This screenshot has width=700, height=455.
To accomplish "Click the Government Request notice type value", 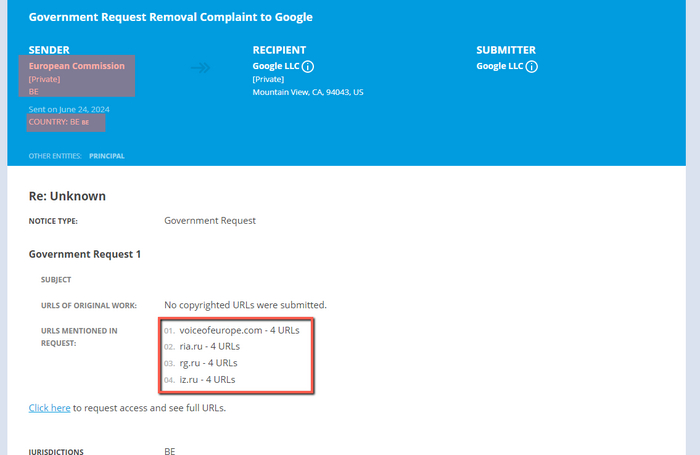I will coord(210,221).
